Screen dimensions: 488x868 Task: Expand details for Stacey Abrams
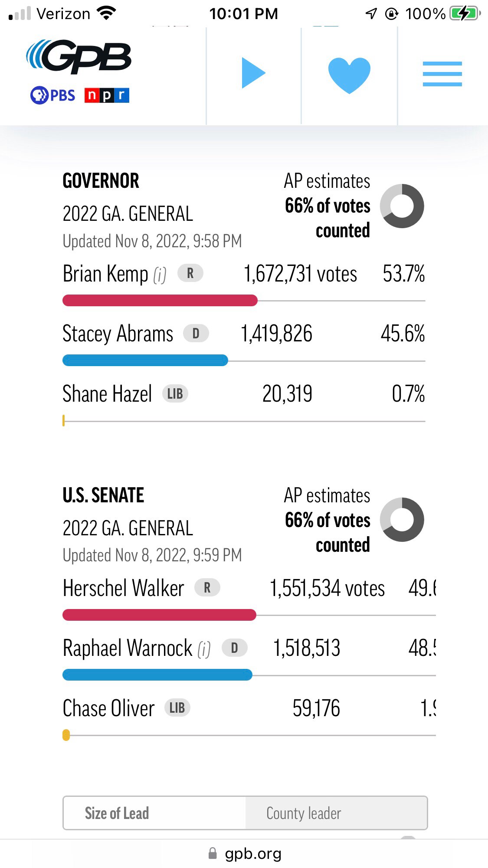(117, 333)
